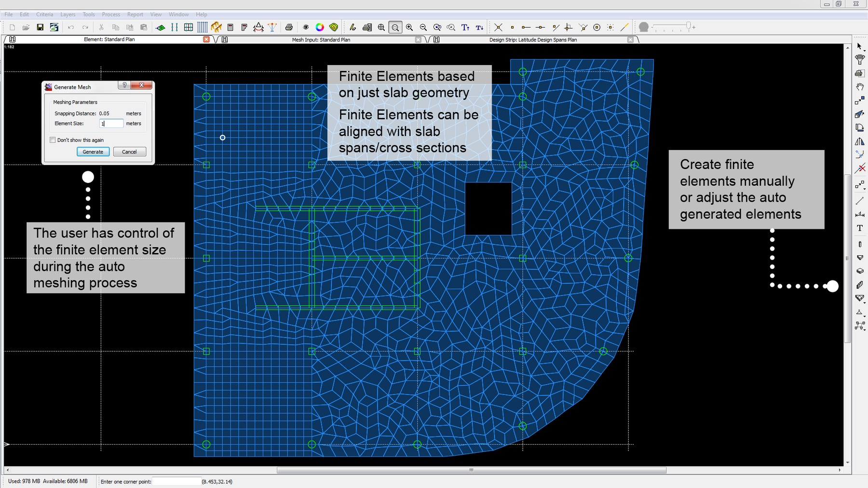
Task: Select the Pan hand tool
Action: click(x=859, y=87)
